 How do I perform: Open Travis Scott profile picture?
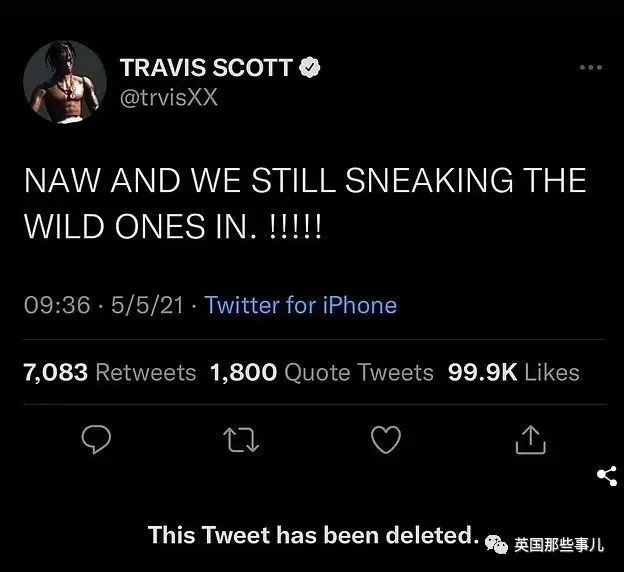[65, 82]
